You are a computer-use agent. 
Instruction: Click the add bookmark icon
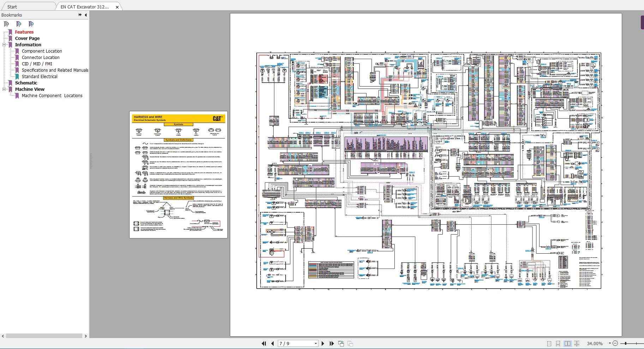19,24
